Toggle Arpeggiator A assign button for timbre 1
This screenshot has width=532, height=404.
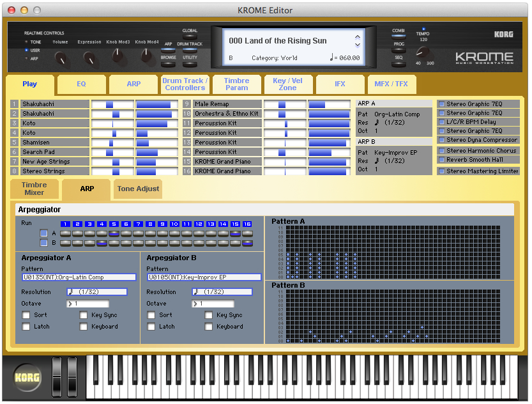(66, 233)
